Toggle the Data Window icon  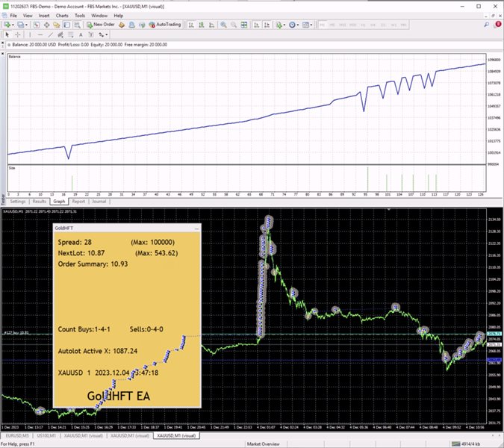pyautogui.click(x=46, y=25)
